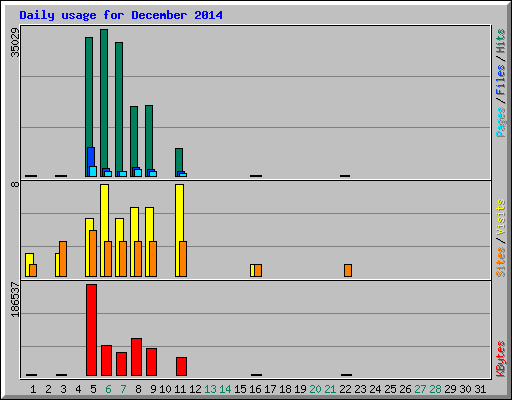This screenshot has width=512, height=400.
Task: Select the red KBytes bar for day 7
Action: click(x=121, y=364)
